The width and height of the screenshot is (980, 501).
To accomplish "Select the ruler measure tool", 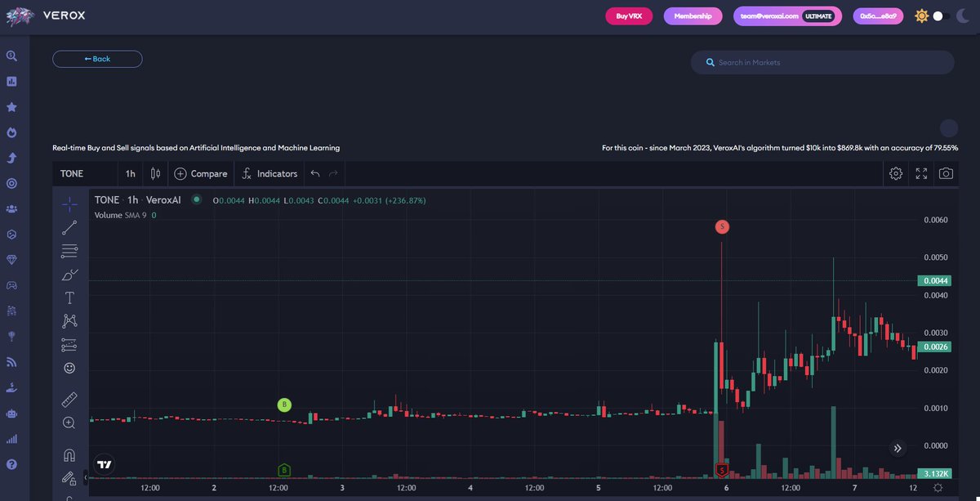I will tap(69, 400).
